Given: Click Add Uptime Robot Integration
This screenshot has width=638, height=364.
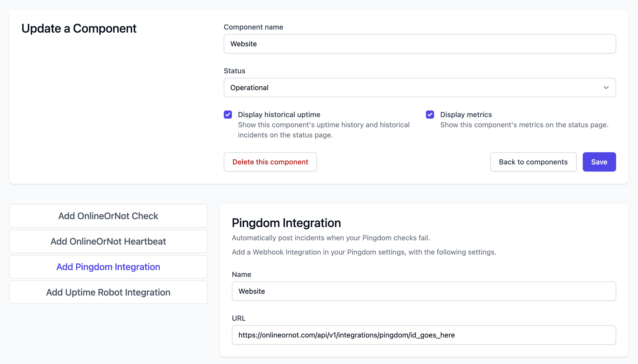Looking at the screenshot, I should tap(108, 292).
